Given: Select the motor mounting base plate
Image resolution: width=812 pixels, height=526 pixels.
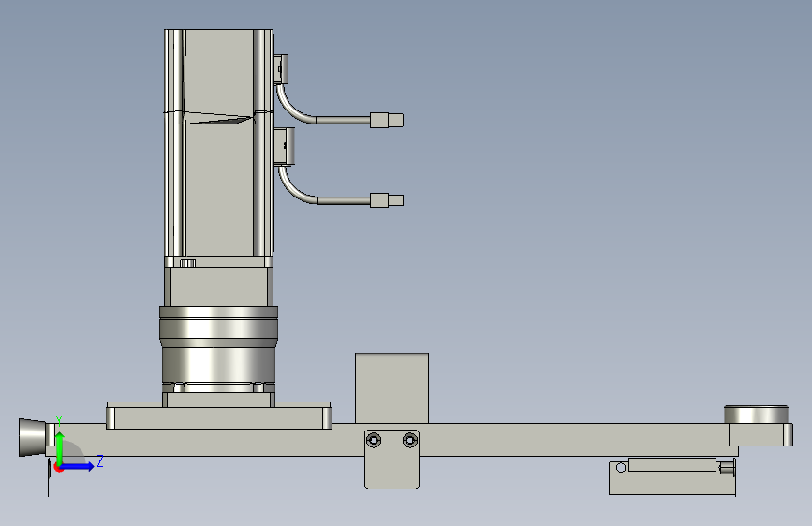Looking at the screenshot, I should (218, 416).
